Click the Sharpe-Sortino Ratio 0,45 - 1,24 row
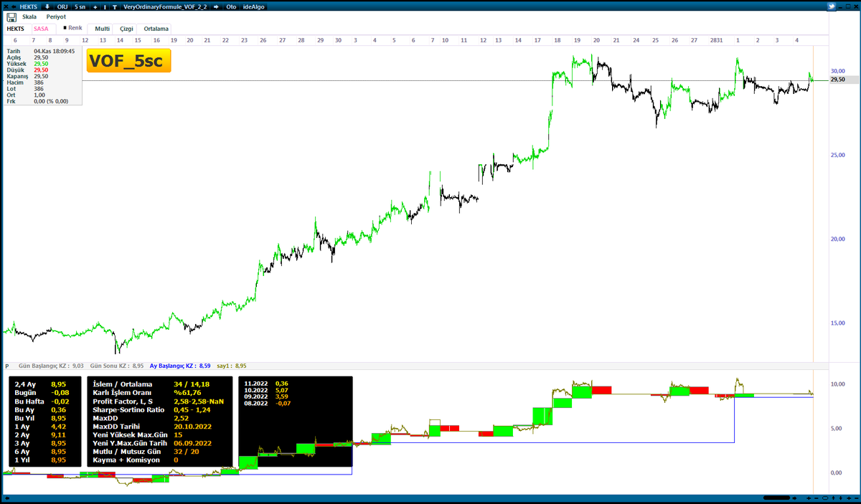This screenshot has height=504, width=861. (151, 409)
